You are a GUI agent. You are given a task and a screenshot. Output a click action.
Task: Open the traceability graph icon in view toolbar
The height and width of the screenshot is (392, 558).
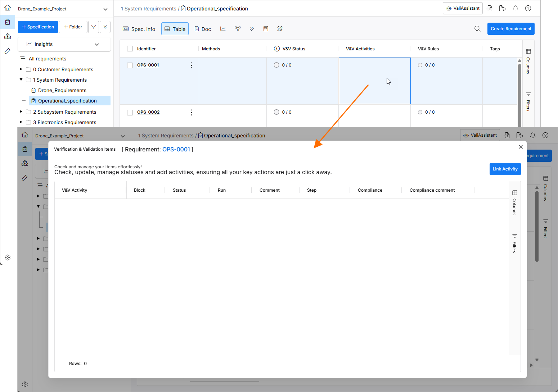click(x=238, y=29)
